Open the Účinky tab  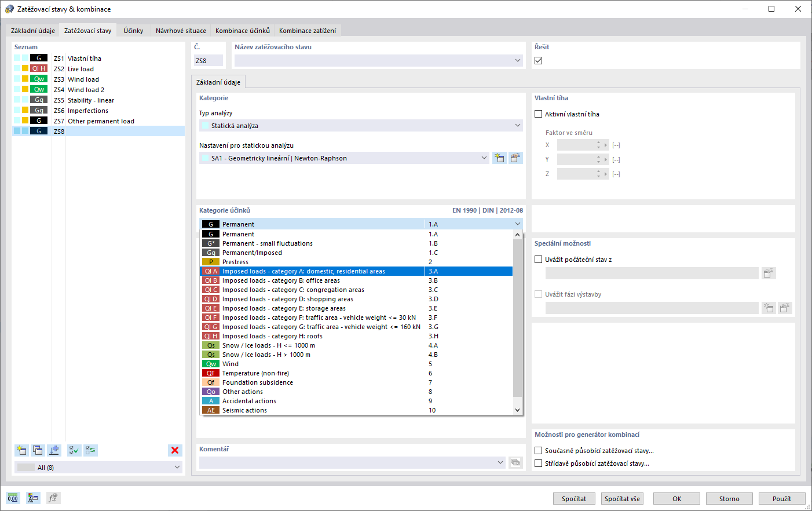[x=133, y=31]
